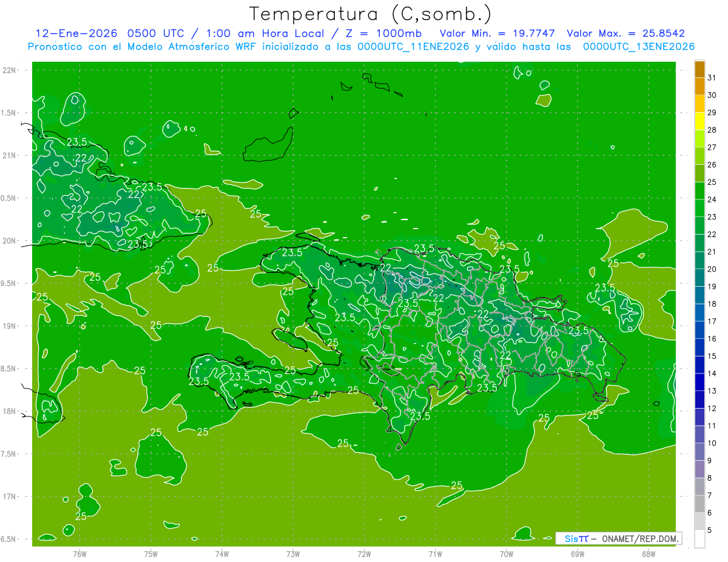Select the '75W' longitude axis label

[151, 555]
